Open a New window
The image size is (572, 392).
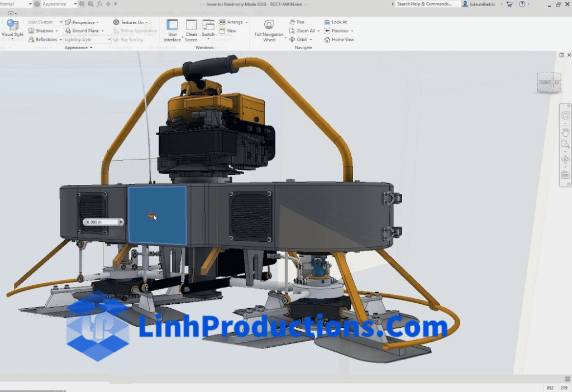coord(228,31)
